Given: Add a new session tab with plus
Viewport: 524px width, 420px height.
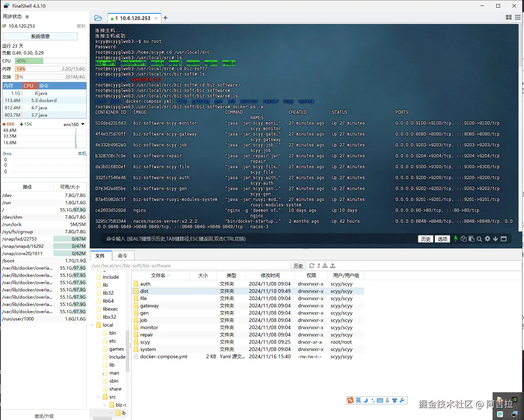Looking at the screenshot, I should pos(165,18).
